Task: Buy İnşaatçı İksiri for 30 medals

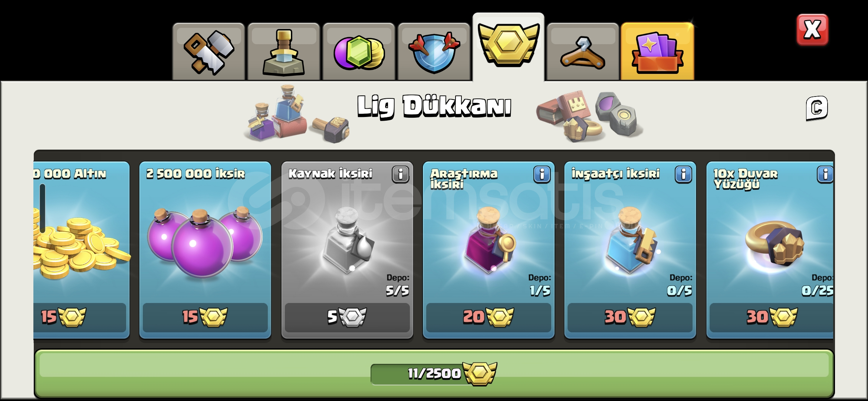Action: (630, 317)
